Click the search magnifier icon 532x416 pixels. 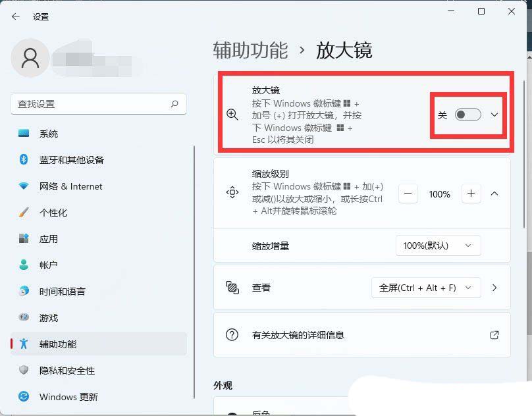point(174,104)
